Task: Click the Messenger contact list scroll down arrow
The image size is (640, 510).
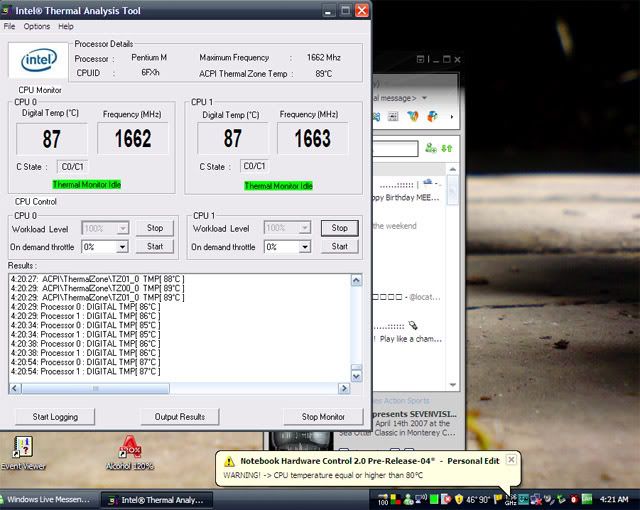Action: click(x=453, y=385)
